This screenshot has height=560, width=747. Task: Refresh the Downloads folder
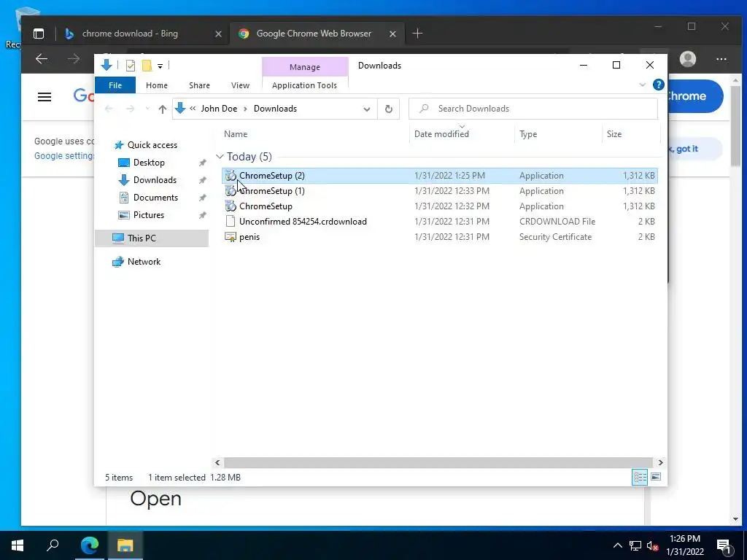389,109
